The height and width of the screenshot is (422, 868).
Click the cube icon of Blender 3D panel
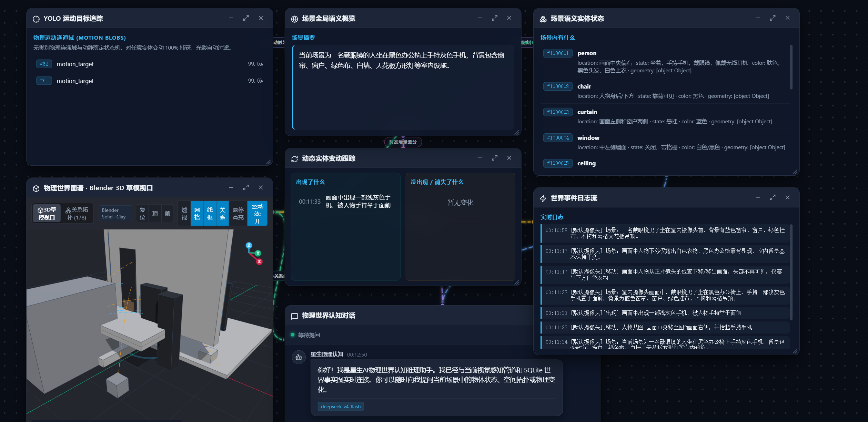point(36,188)
